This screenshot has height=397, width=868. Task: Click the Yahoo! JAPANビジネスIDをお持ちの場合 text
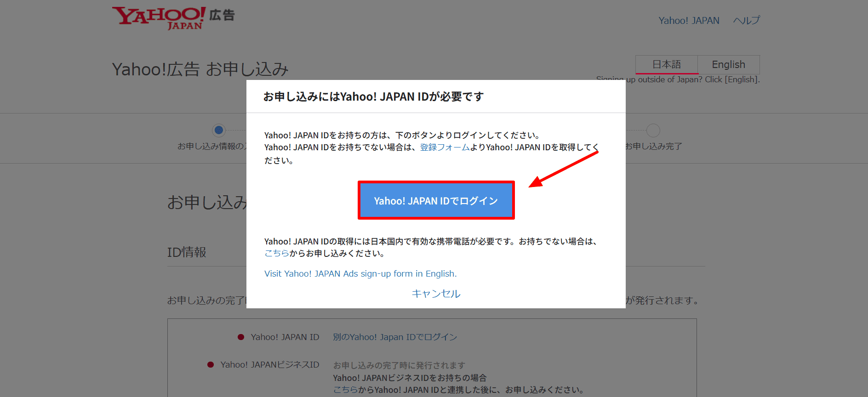(x=410, y=378)
